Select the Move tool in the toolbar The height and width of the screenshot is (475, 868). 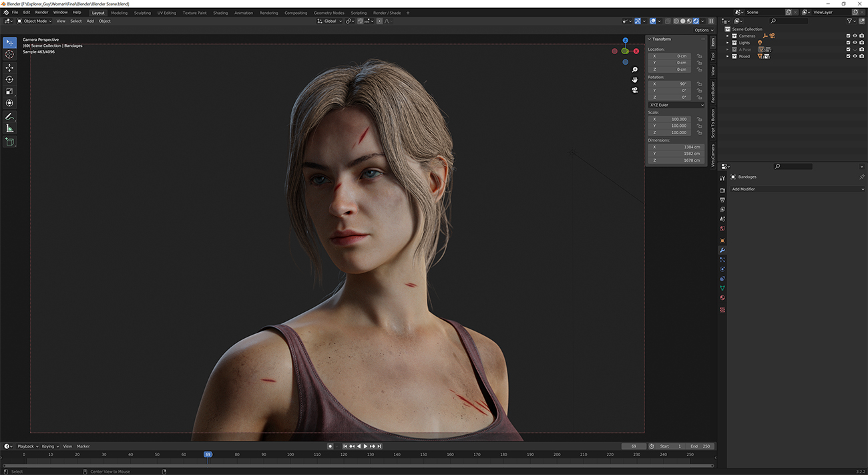[9, 67]
